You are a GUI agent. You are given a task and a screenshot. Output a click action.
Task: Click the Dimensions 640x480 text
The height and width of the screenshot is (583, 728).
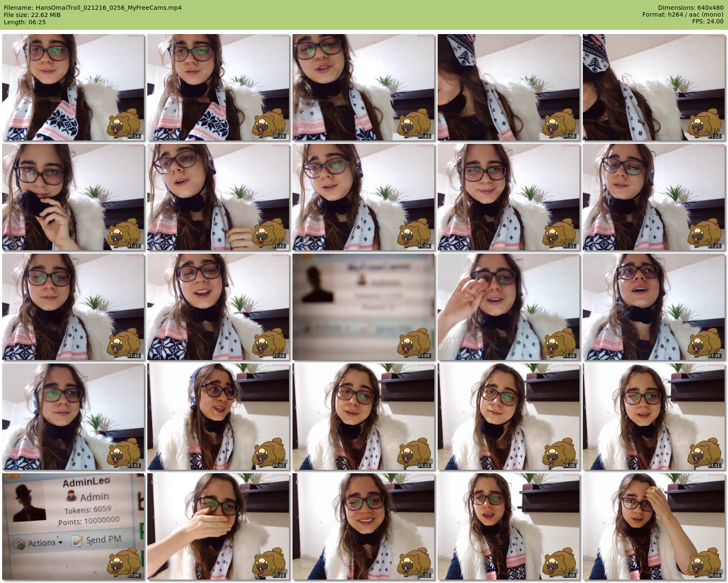tap(691, 8)
